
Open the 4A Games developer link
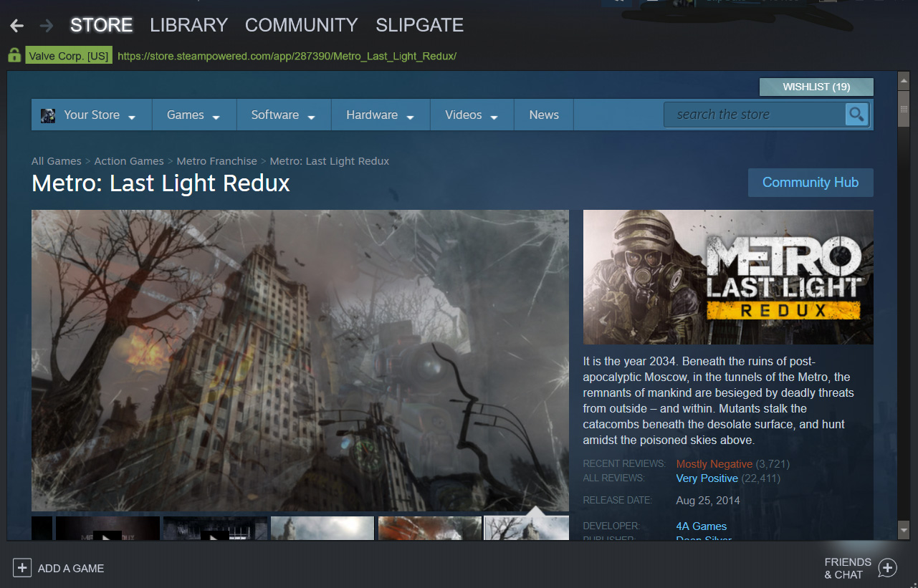coord(701,526)
